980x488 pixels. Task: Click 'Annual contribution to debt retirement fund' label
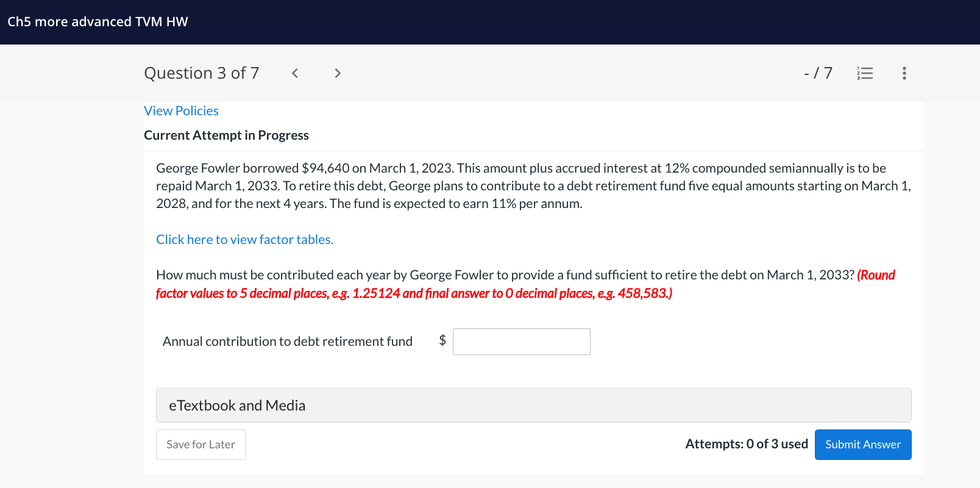click(x=288, y=342)
